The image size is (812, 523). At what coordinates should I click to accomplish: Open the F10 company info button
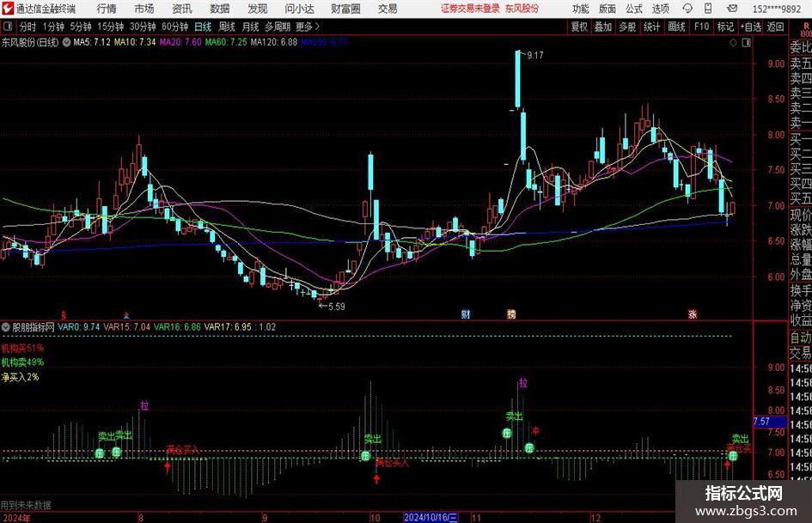click(701, 27)
